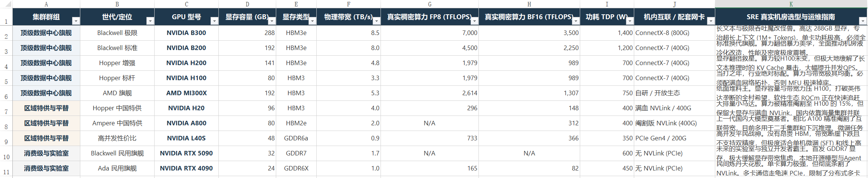The height and width of the screenshot is (178, 868).
Task: Click the ConnectX-8 (800G) cell
Action: pyautogui.click(x=674, y=33)
